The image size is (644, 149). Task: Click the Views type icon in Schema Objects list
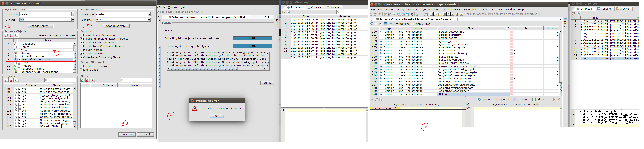click(x=15, y=50)
